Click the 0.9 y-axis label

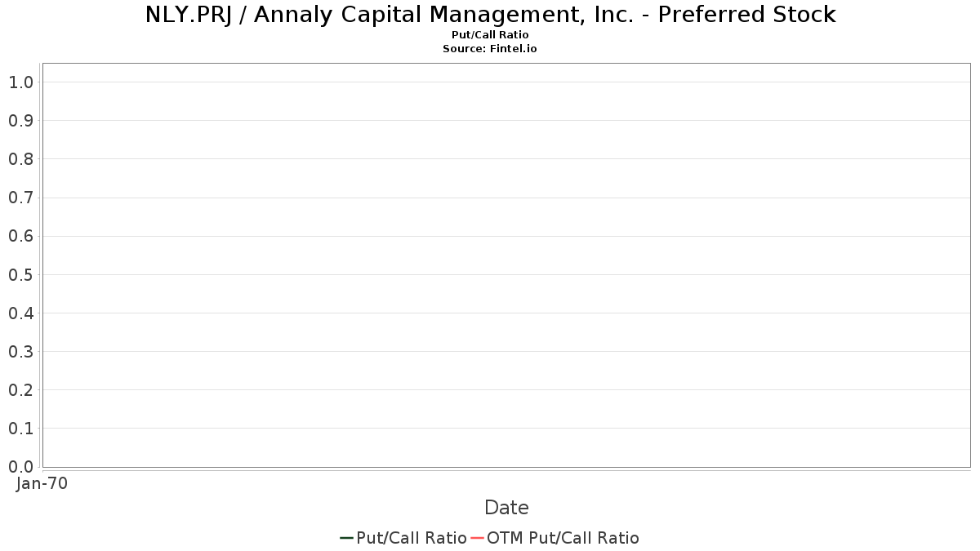pyautogui.click(x=21, y=120)
